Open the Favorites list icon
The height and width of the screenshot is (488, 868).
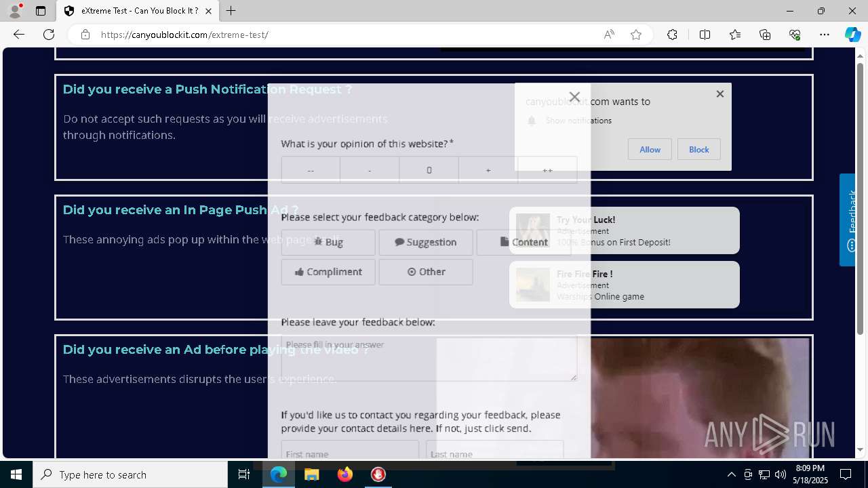[735, 35]
